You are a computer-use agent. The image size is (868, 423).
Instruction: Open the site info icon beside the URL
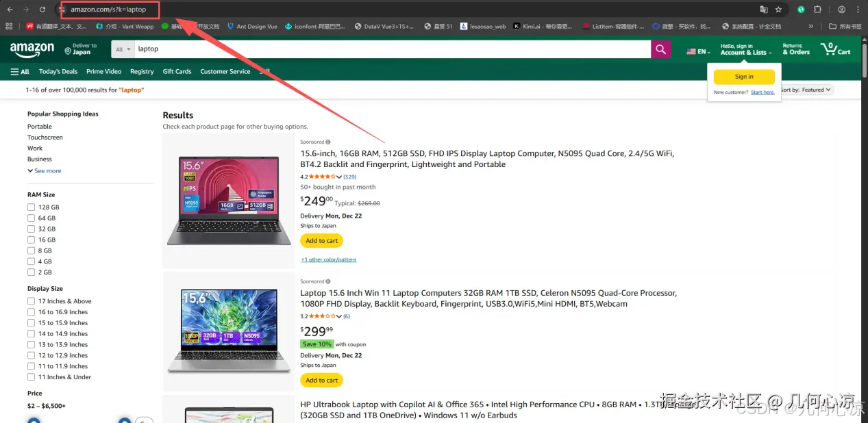pyautogui.click(x=62, y=10)
